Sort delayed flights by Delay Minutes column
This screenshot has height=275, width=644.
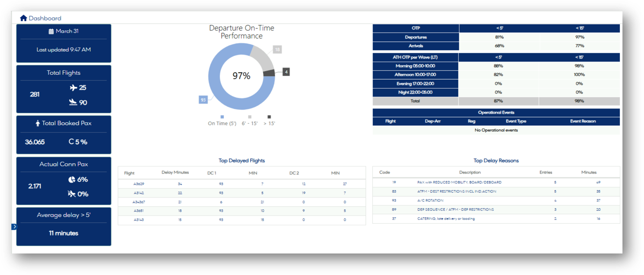(x=175, y=173)
